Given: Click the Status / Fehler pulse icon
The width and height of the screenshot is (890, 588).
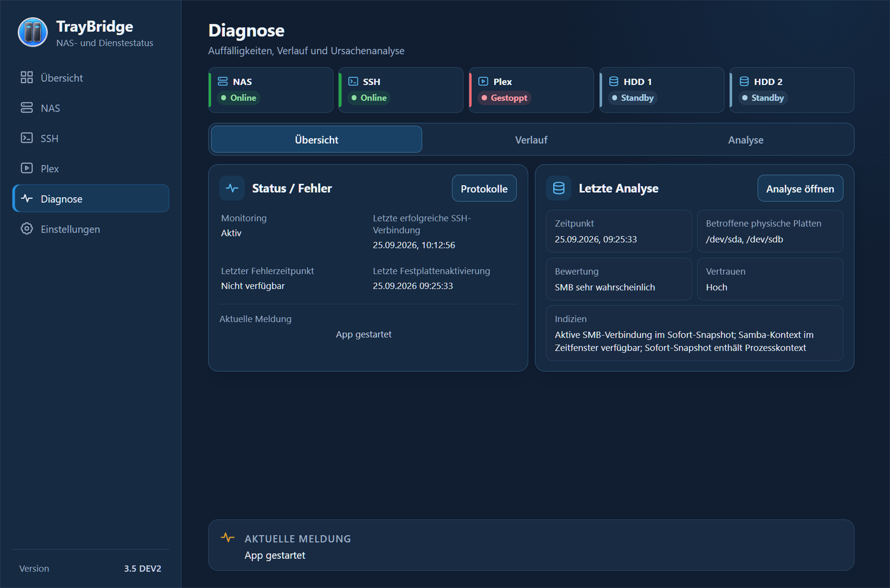Looking at the screenshot, I should pos(232,188).
